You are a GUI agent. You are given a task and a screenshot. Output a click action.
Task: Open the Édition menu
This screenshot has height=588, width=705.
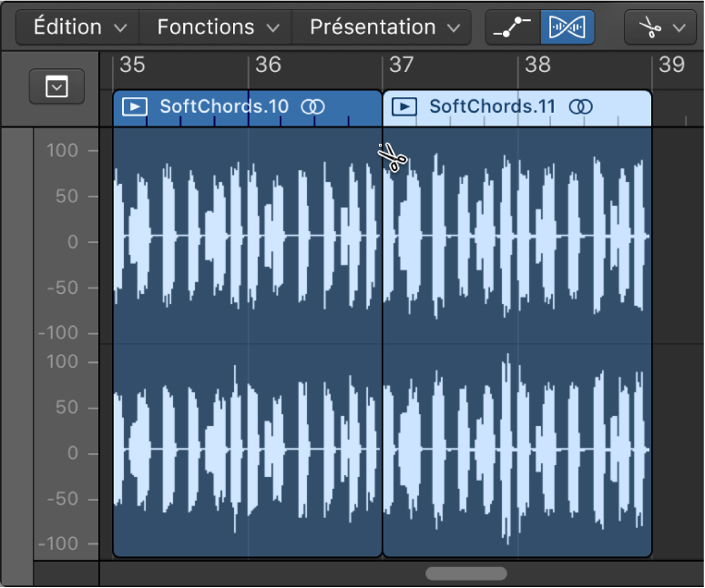pos(79,27)
